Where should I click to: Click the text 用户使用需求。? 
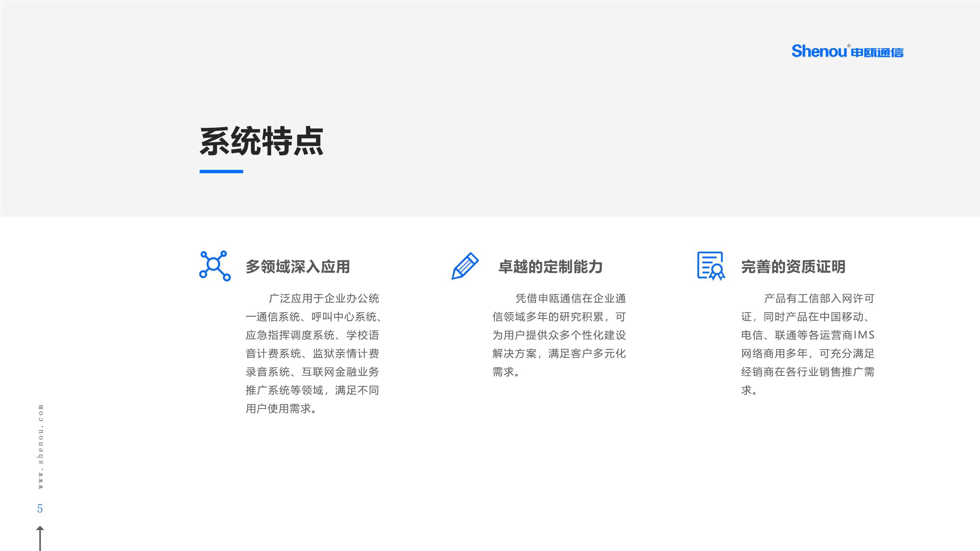click(281, 408)
